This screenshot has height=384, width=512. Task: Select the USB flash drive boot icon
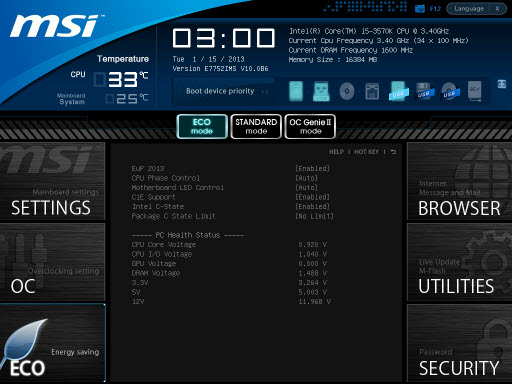tap(321, 91)
